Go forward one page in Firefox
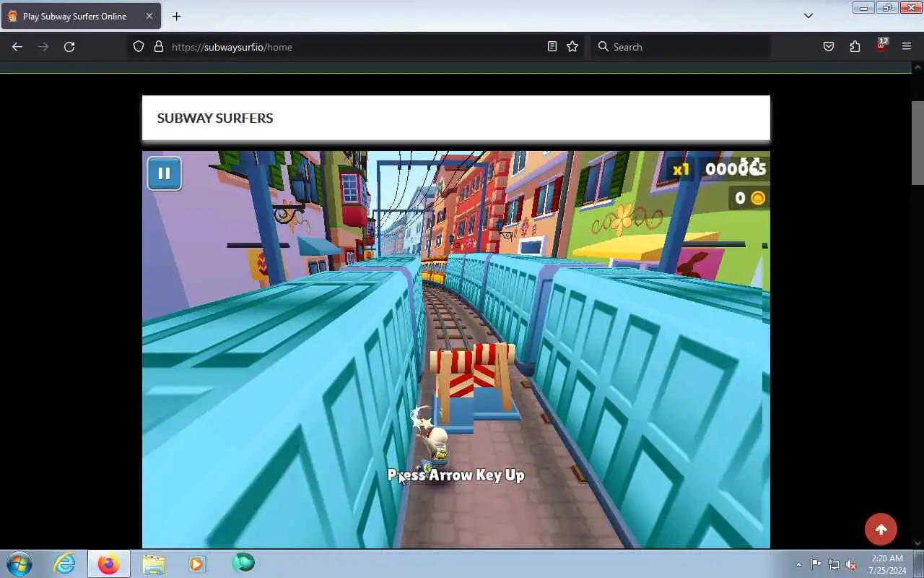The width and height of the screenshot is (924, 578). (43, 46)
